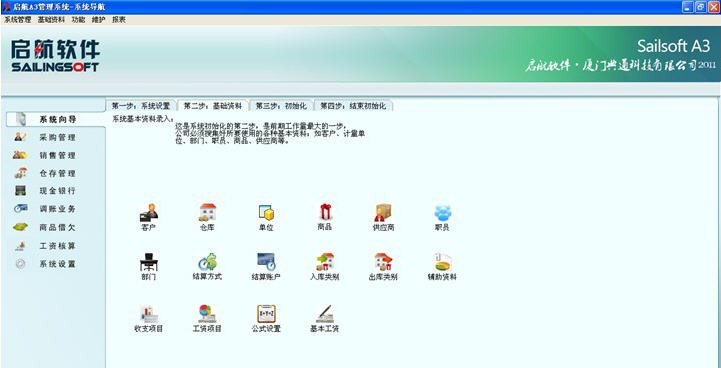Open the 公式设置 formula settings icon
721x368 pixels.
coord(266,319)
